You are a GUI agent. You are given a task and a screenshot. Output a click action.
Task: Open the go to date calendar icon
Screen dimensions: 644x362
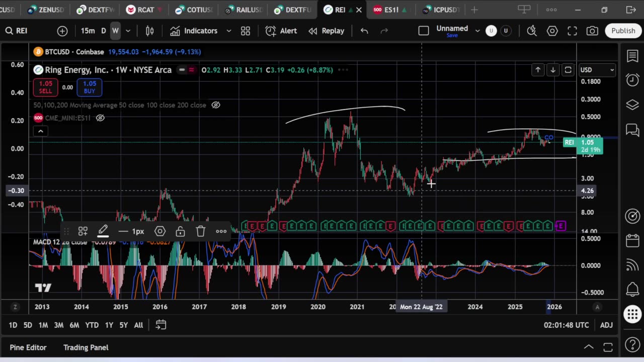tap(161, 325)
